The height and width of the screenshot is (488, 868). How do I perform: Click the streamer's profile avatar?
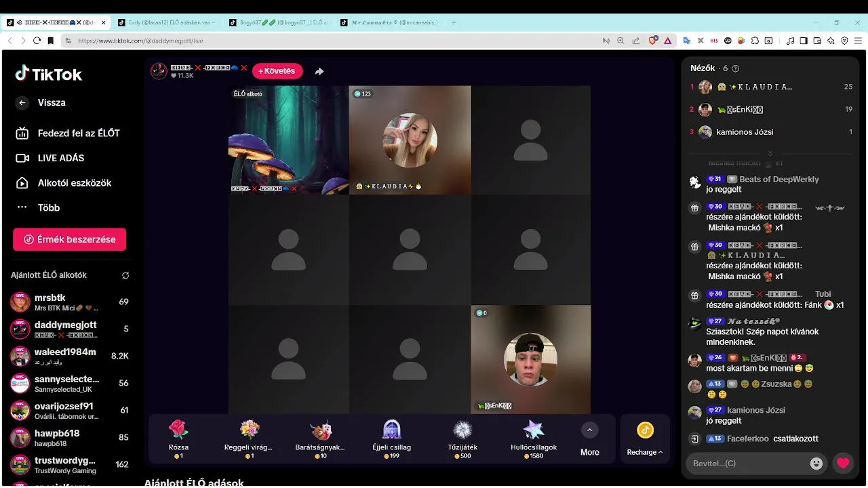159,71
